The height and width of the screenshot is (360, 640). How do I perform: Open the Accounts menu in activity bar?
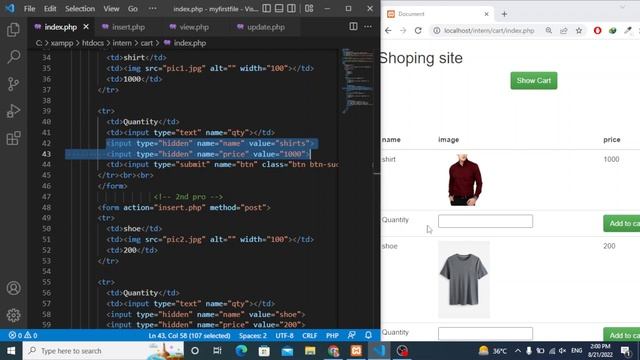[13, 288]
